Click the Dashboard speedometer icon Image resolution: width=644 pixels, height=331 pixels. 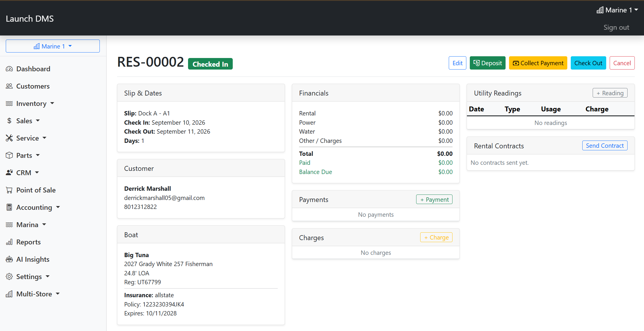9,69
